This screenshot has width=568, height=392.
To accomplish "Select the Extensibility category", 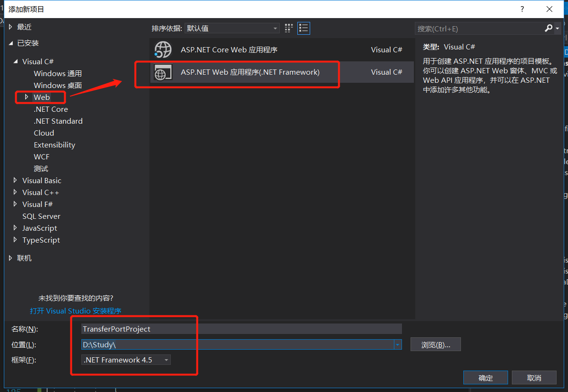I will (54, 145).
